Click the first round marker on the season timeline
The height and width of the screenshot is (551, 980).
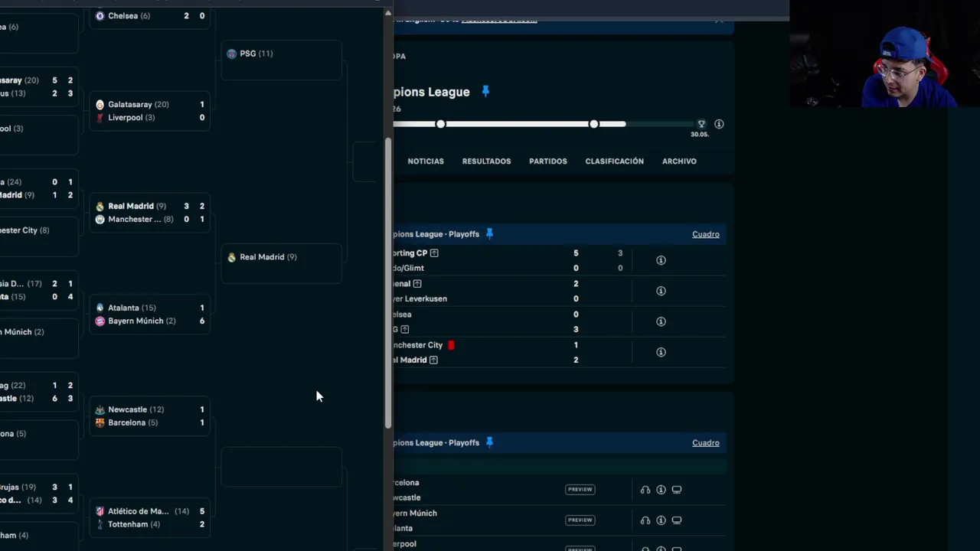(440, 124)
